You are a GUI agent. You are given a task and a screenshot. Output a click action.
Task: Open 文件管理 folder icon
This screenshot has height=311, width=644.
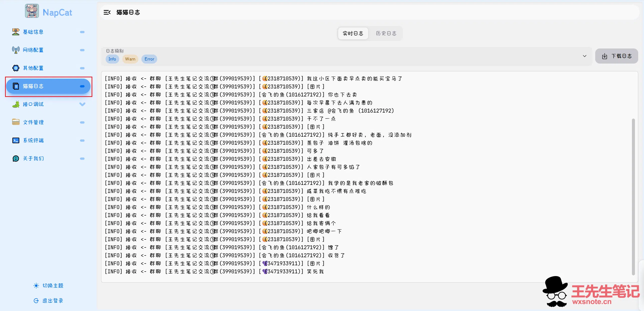click(16, 122)
